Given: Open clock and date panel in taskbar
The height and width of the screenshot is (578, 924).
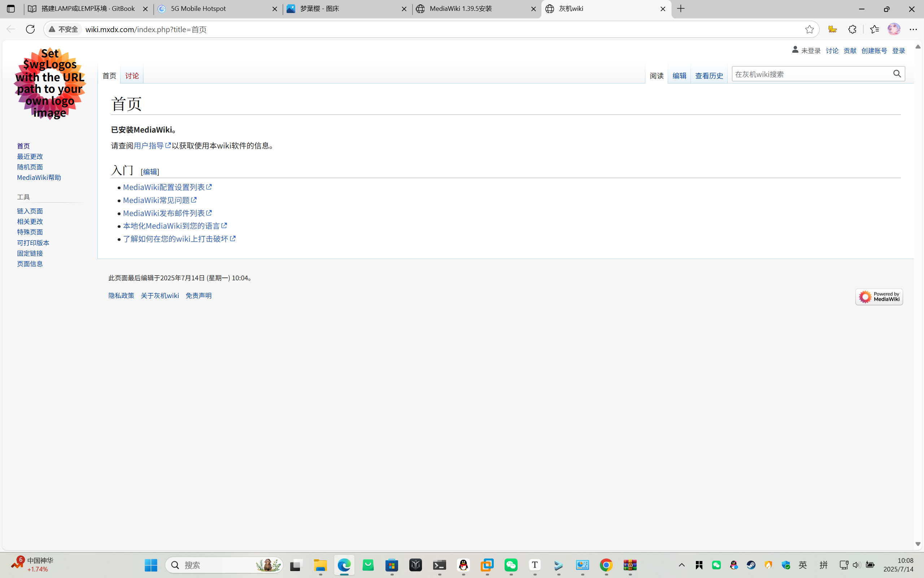Looking at the screenshot, I should point(898,565).
